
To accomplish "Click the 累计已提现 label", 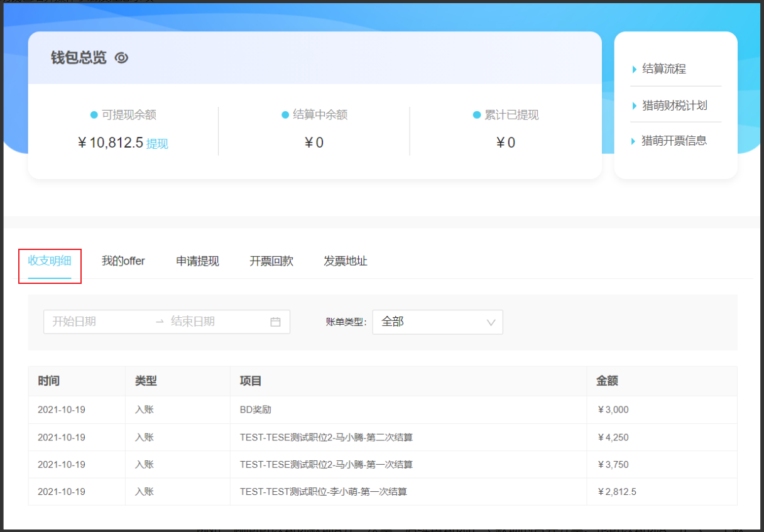I will [x=511, y=115].
